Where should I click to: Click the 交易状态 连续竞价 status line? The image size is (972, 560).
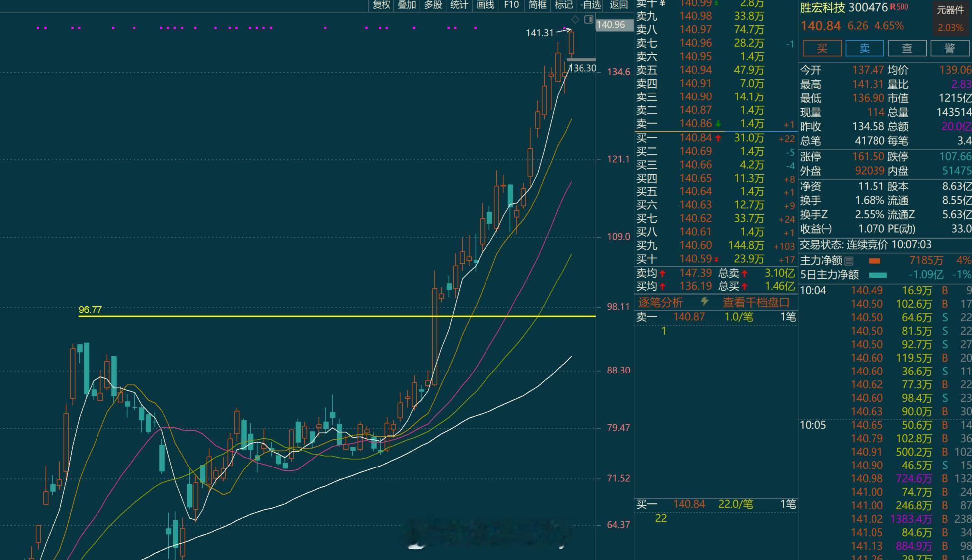pyautogui.click(x=866, y=245)
